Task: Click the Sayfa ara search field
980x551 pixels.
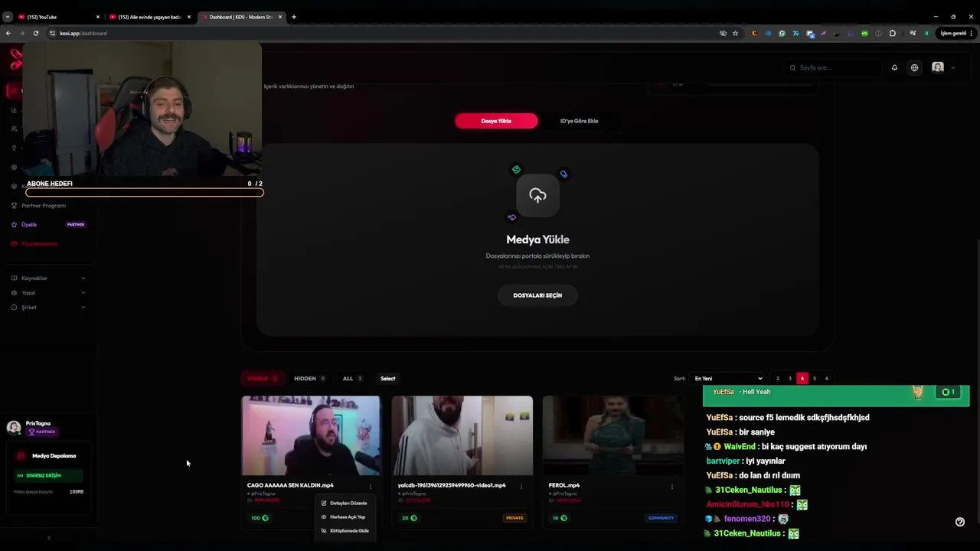Action: [833, 67]
